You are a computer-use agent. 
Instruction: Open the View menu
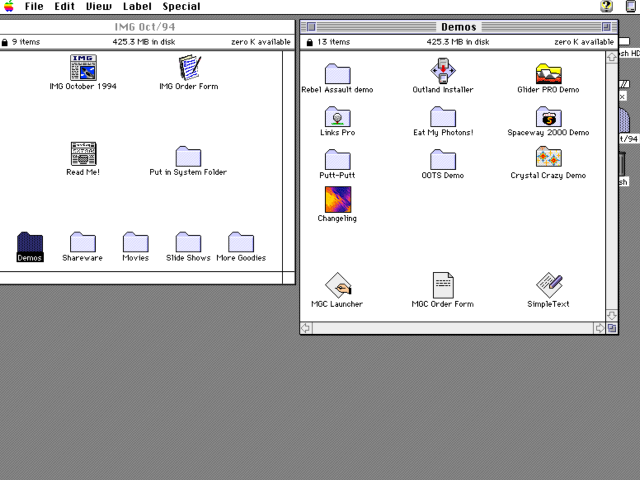point(98,7)
